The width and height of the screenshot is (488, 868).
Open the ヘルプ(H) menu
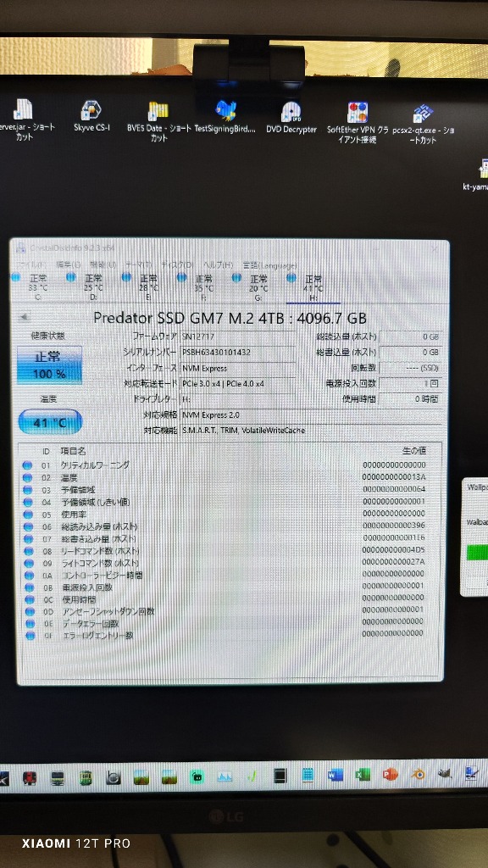(219, 265)
